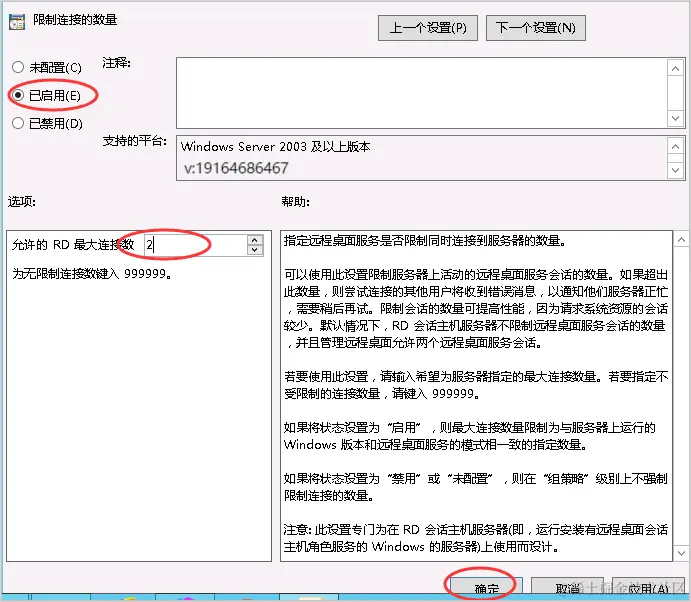Select the 已启用(E) radio option
Image resolution: width=691 pixels, height=602 pixels.
[x=46, y=95]
